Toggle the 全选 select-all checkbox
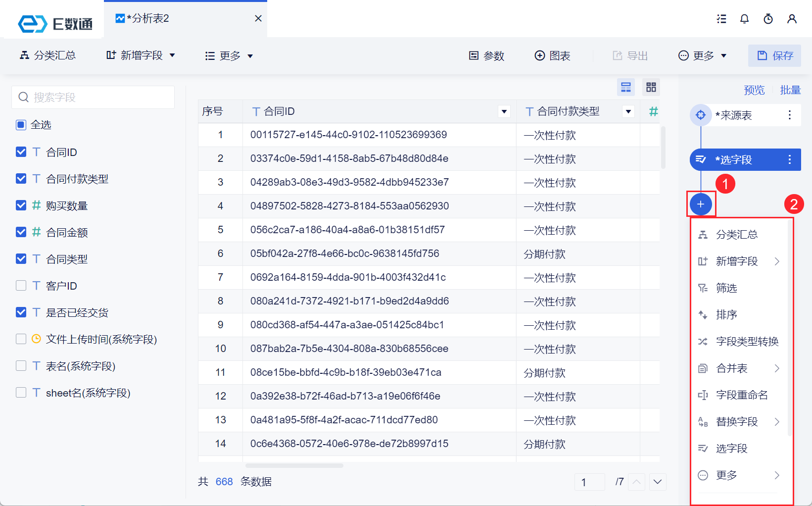Image resolution: width=812 pixels, height=506 pixels. pyautogui.click(x=21, y=125)
